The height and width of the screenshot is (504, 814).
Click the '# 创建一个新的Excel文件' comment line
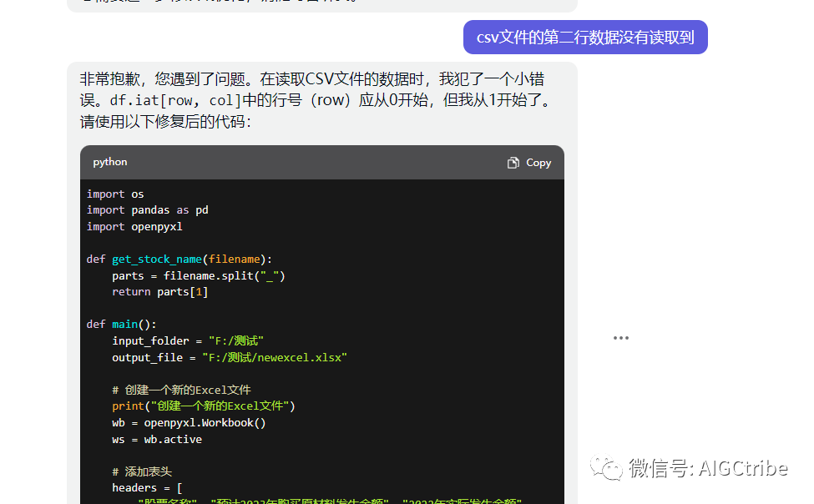click(181, 390)
